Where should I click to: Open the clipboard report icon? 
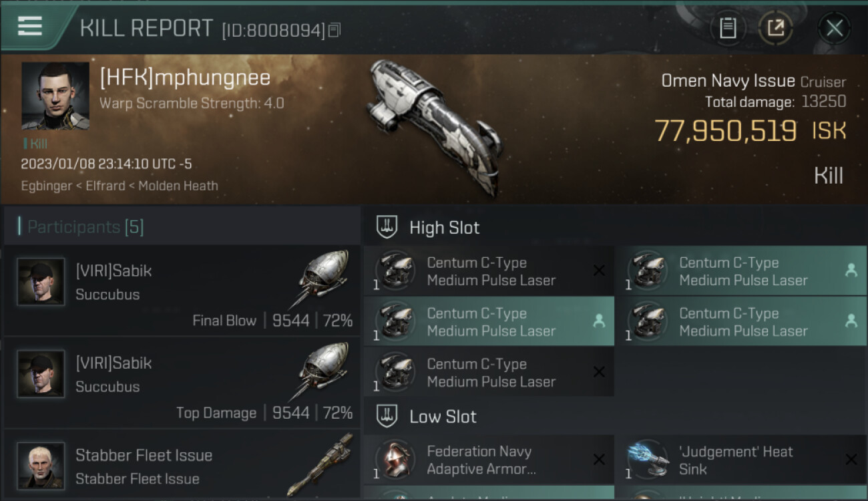(728, 28)
